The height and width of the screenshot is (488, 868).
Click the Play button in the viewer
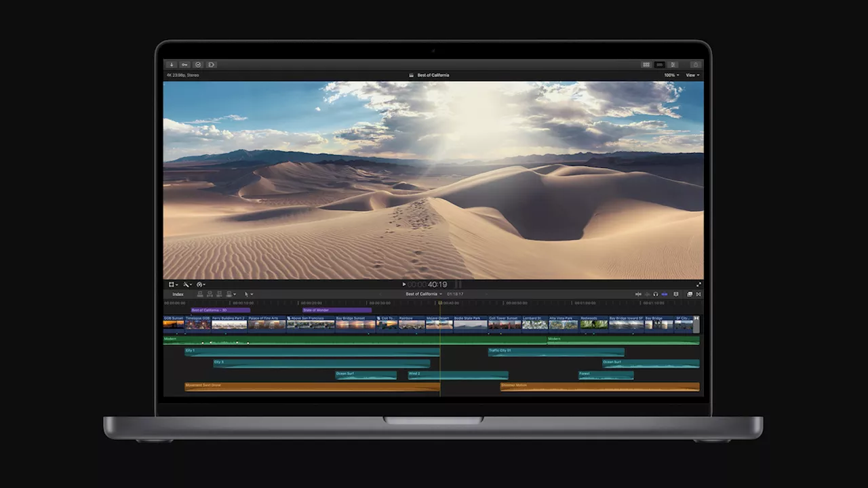click(404, 285)
